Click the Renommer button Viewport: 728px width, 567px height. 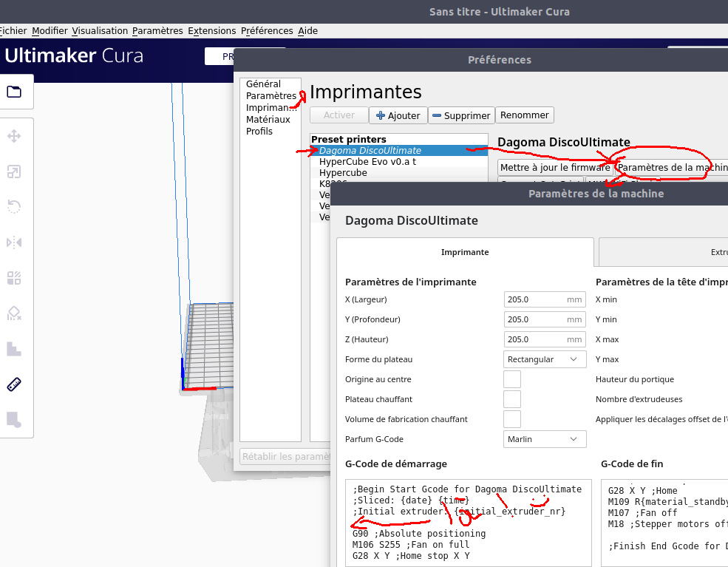(x=525, y=115)
